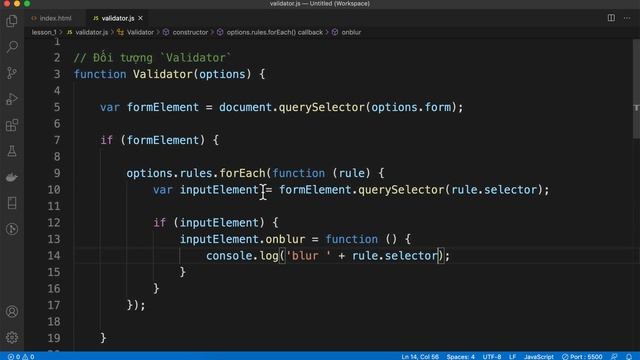Open the notebook sidebar icon
Viewport: 640px width, 360px height.
[x=12, y=203]
